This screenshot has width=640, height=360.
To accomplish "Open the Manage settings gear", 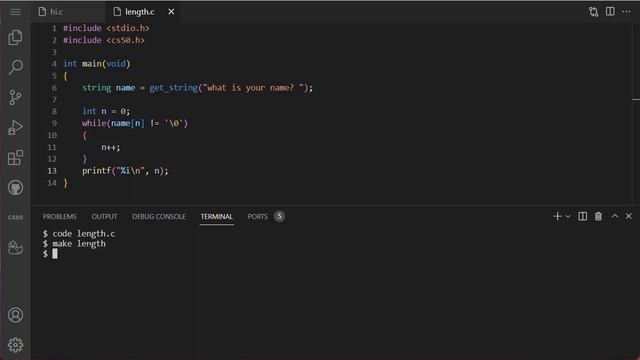I will [16, 345].
